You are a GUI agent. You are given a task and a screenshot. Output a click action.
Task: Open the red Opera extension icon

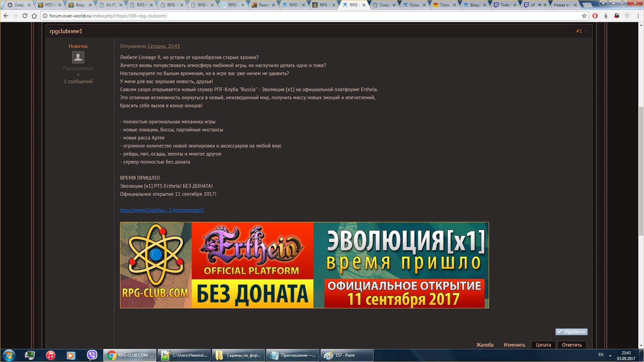click(x=595, y=16)
